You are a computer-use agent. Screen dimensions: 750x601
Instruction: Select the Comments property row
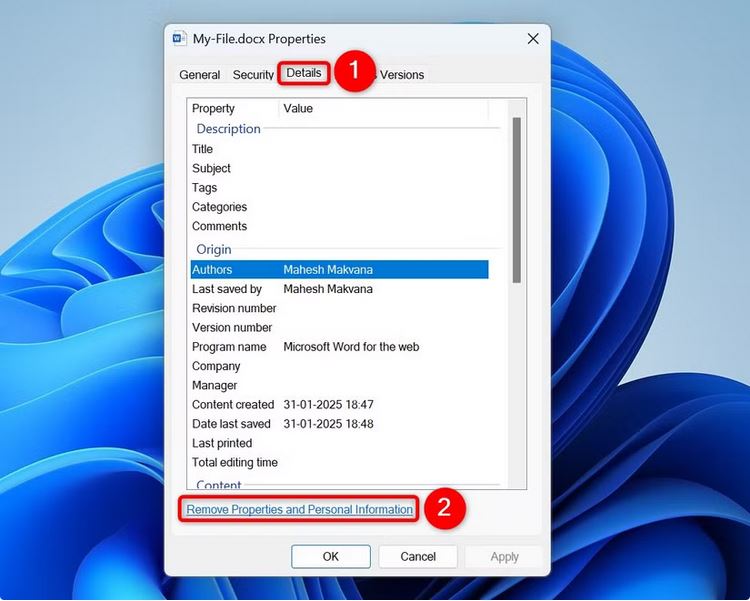[339, 226]
